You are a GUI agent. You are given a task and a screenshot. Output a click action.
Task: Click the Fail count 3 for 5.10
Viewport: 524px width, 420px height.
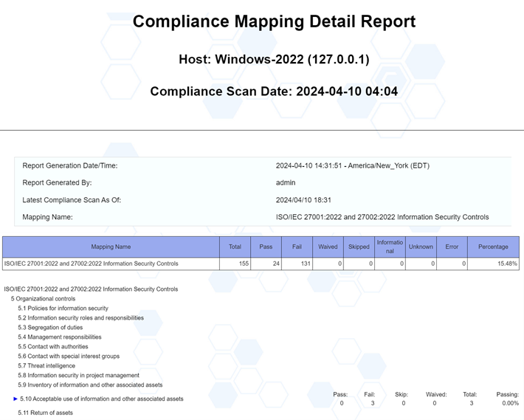[x=373, y=403]
